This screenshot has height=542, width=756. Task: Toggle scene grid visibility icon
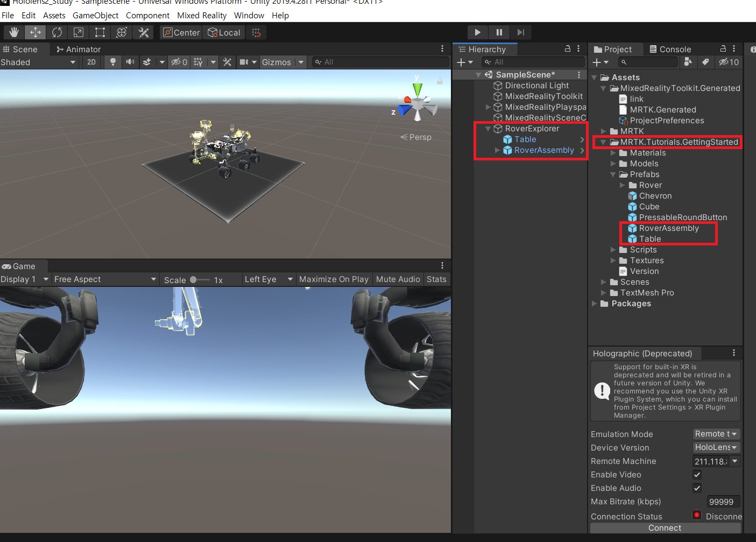pos(198,62)
